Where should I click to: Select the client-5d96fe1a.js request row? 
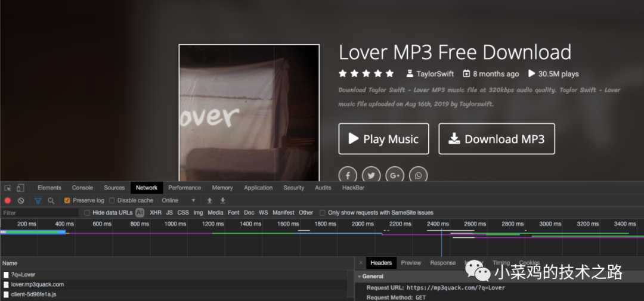coord(174,294)
